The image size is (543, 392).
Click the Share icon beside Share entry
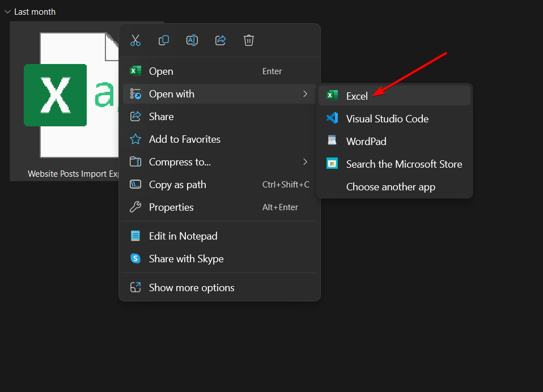coord(135,117)
